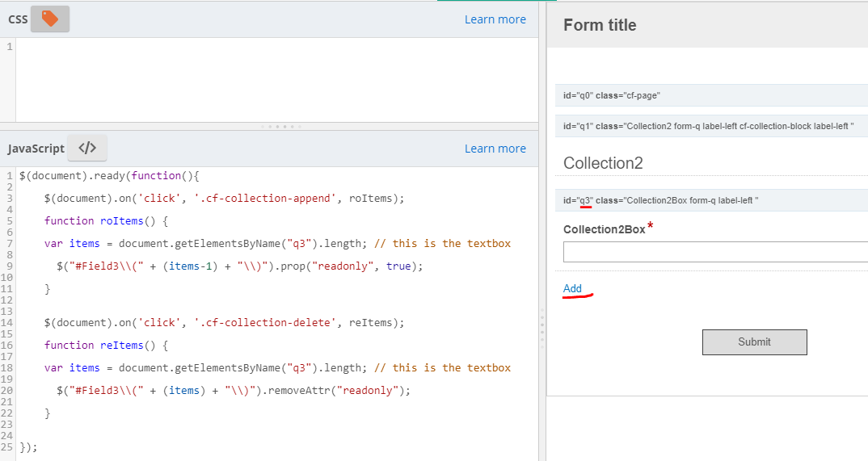Click the removeAttr("readonly") code line

coord(234,390)
